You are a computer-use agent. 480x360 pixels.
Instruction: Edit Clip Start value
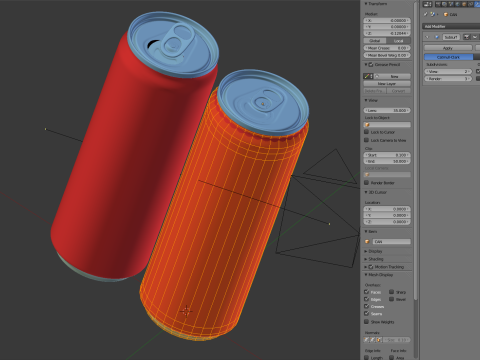point(387,155)
